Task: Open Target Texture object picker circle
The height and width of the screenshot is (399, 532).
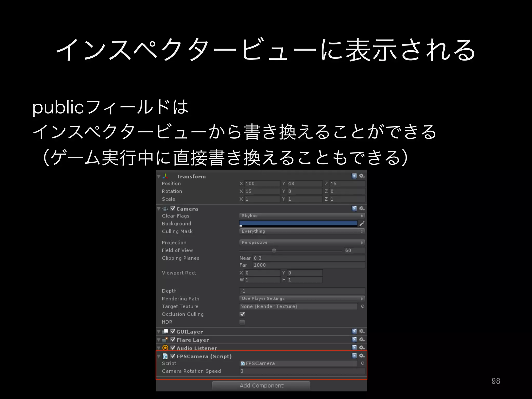Action: (x=363, y=306)
